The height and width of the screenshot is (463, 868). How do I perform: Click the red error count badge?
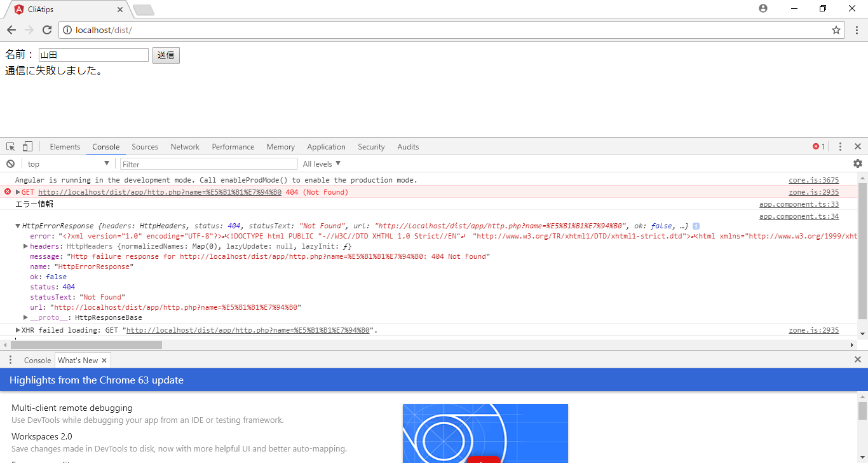tap(819, 146)
